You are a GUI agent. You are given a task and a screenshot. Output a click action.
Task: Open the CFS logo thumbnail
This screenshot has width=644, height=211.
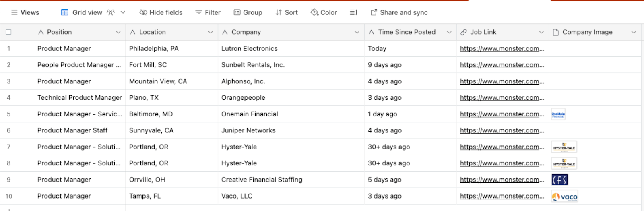tap(559, 180)
